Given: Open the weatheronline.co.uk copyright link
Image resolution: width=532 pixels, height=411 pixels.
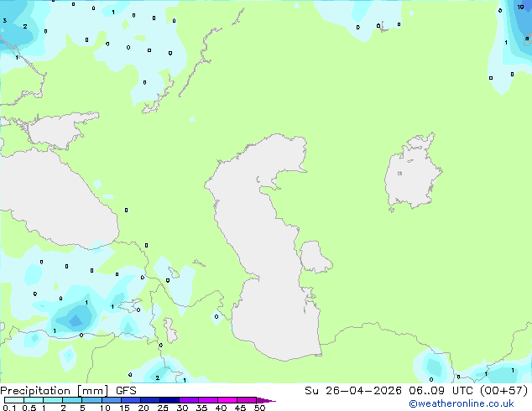Looking at the screenshot, I should pos(461,403).
